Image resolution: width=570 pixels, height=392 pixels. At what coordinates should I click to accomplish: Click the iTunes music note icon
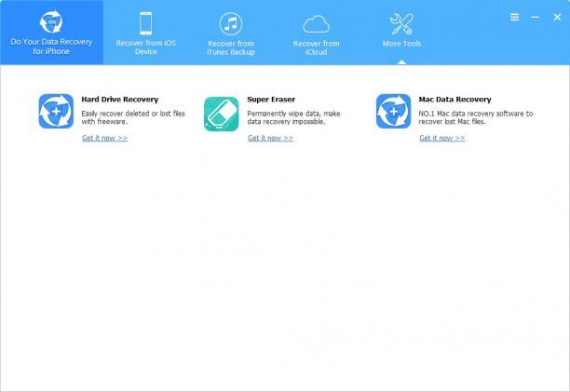pyautogui.click(x=230, y=24)
